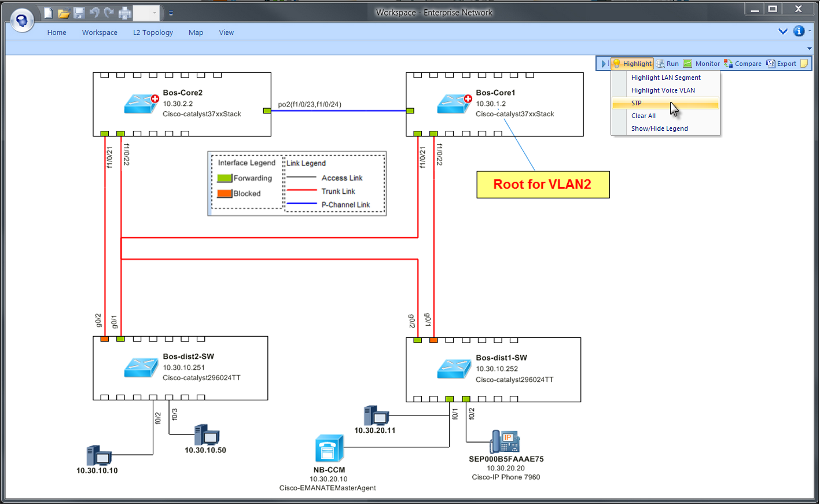Click the save disk icon
The height and width of the screenshot is (504, 820).
tap(79, 13)
